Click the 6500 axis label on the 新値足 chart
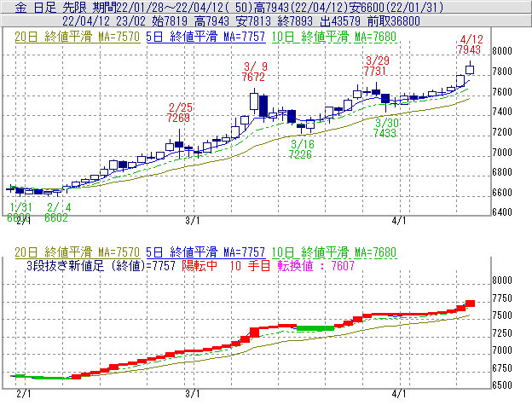The height and width of the screenshot is (405, 532). pyautogui.click(x=502, y=385)
